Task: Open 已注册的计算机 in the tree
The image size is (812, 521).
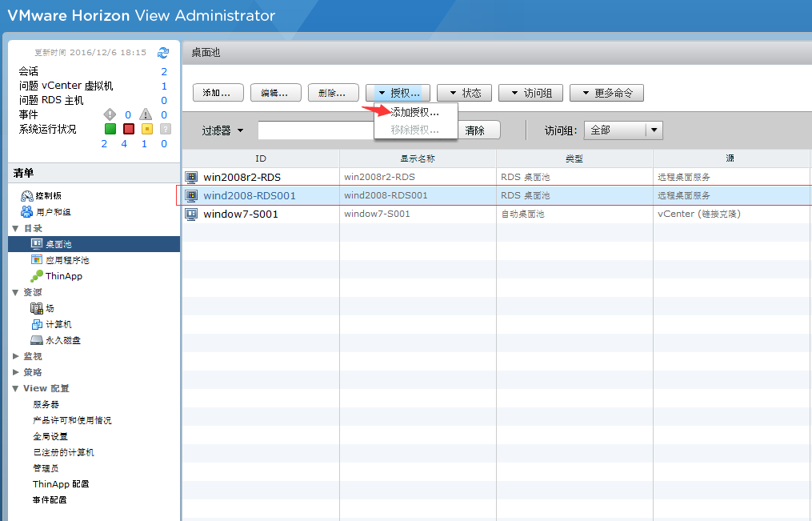Action: [63, 453]
